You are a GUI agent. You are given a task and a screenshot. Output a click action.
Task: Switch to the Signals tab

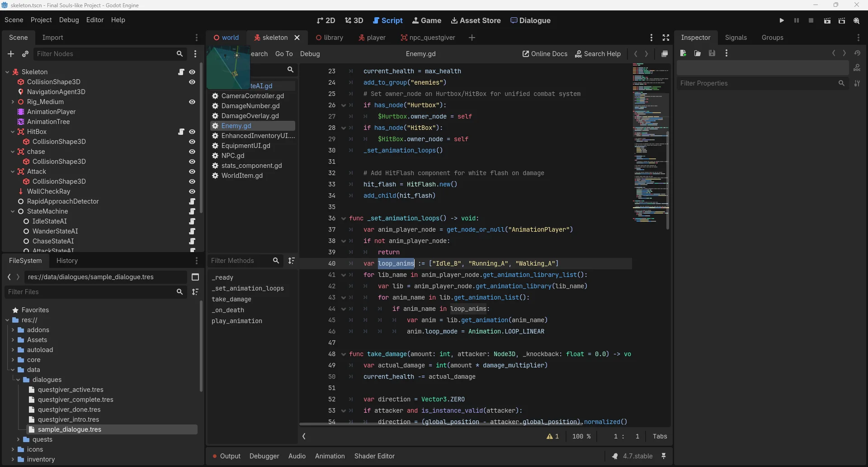736,38
